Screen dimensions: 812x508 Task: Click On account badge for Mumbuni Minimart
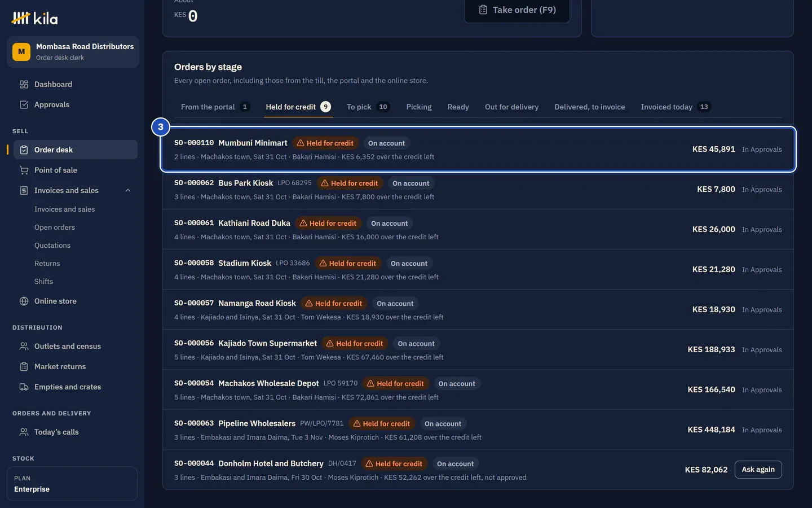[x=386, y=143]
